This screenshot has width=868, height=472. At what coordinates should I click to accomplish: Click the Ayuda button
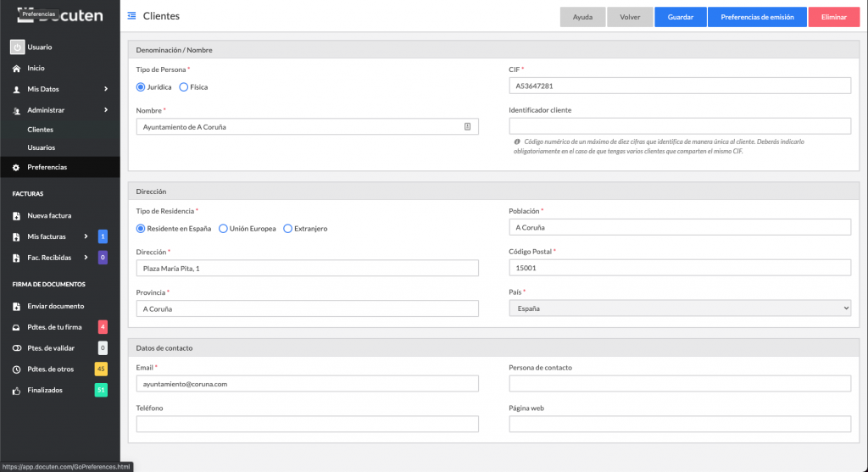582,17
